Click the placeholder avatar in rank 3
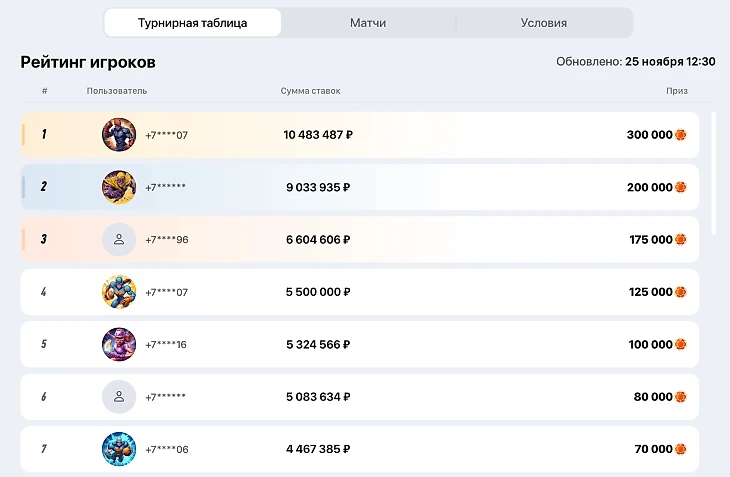This screenshot has height=477, width=730. [x=119, y=240]
